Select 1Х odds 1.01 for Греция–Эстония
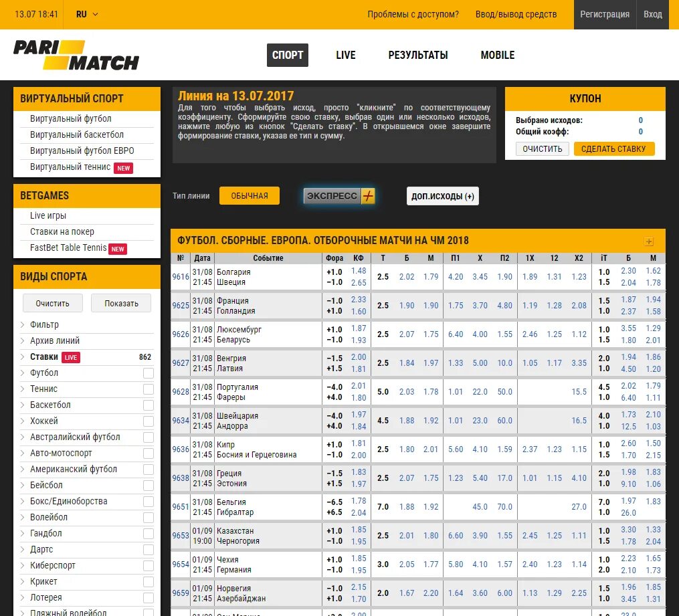 (x=530, y=478)
